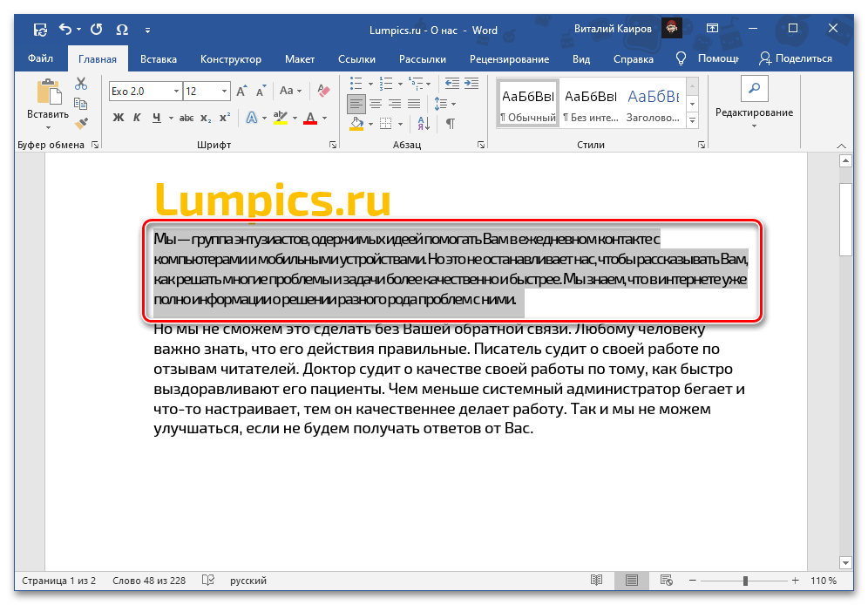Open Customize Quick Access Toolbar arrow
This screenshot has height=605, width=868.
[147, 30]
